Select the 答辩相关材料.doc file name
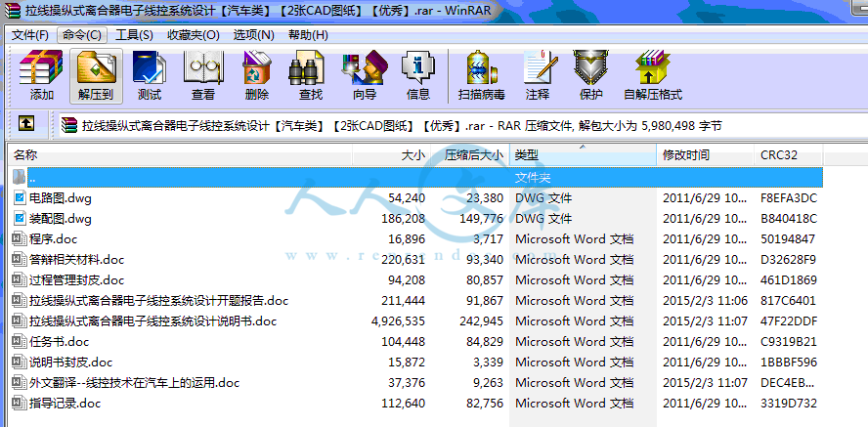Viewport: 868px width, 427px height. pos(76,259)
